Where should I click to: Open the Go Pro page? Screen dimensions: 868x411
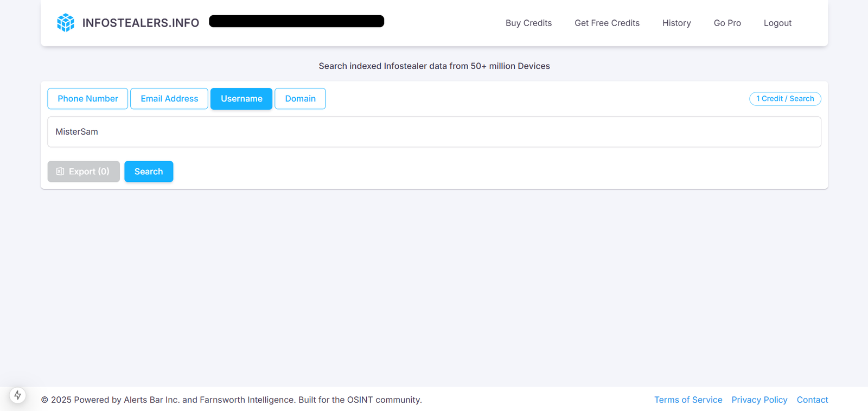coord(727,23)
